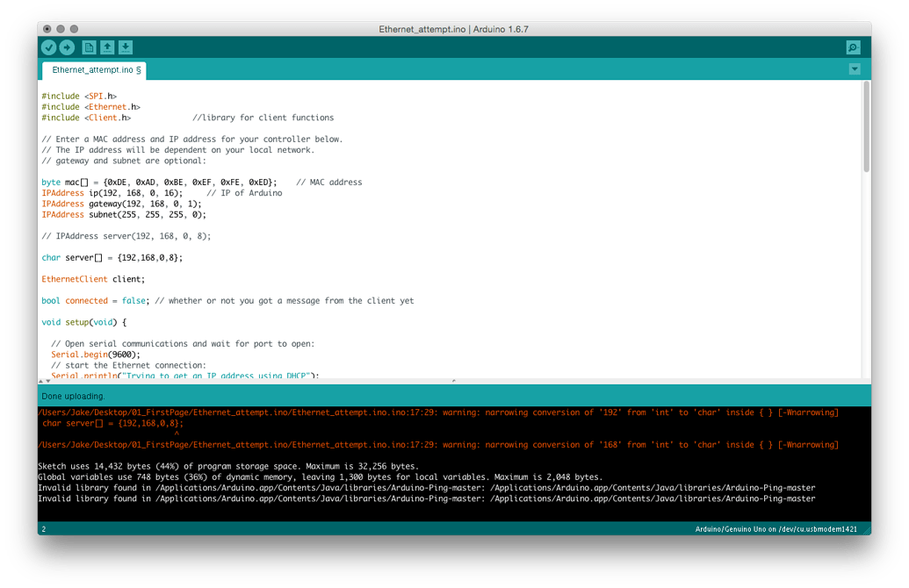Click the 'Done uploading.' status bar

pos(454,397)
